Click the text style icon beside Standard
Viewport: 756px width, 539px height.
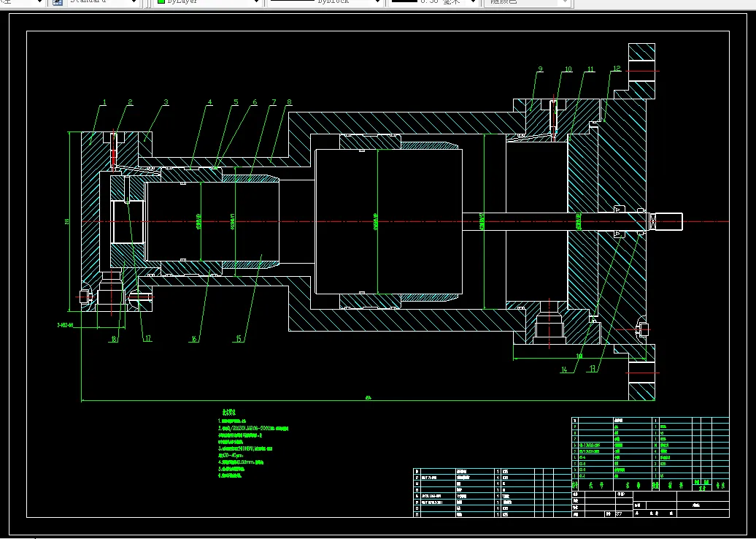pos(57,2)
